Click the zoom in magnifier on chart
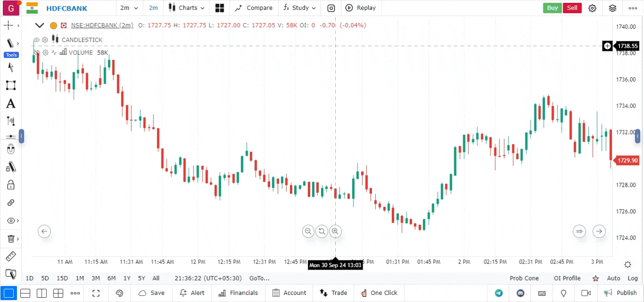644x302 pixels. coord(335,231)
